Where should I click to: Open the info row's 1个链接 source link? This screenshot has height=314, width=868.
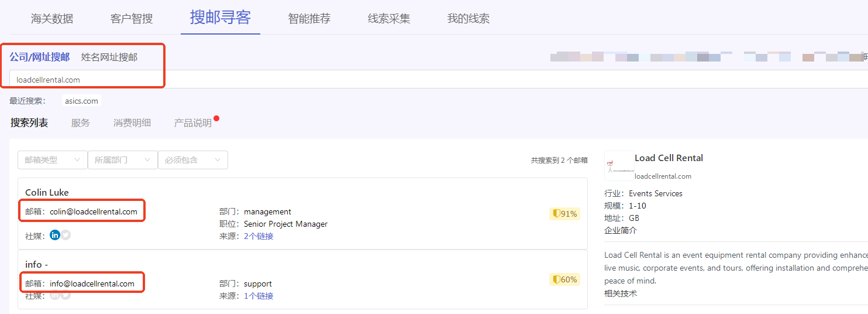tap(259, 296)
